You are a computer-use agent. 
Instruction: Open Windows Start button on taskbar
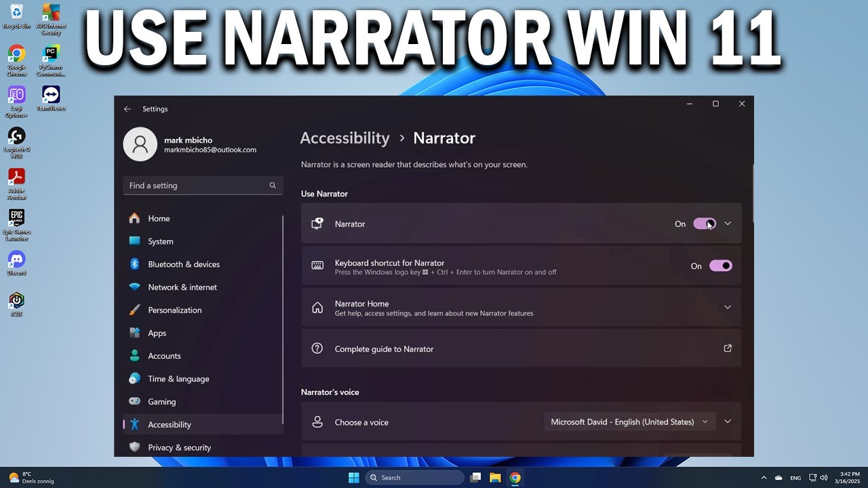coord(354,478)
